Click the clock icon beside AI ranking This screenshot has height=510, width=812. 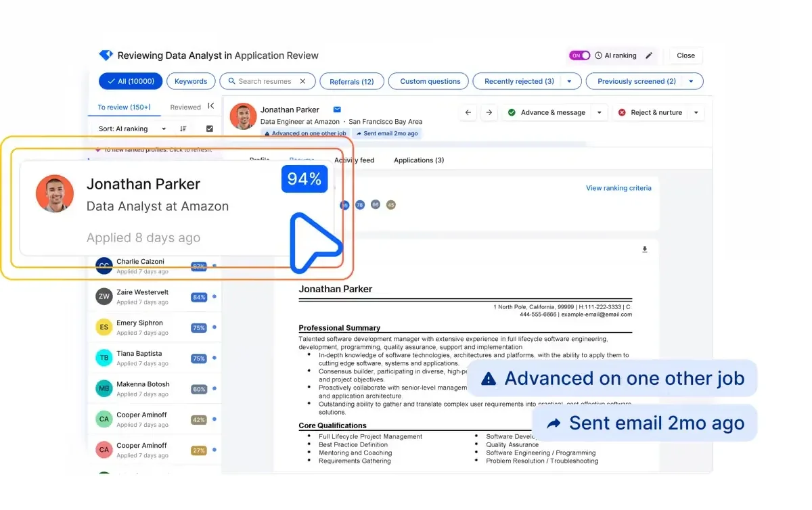[x=598, y=55]
